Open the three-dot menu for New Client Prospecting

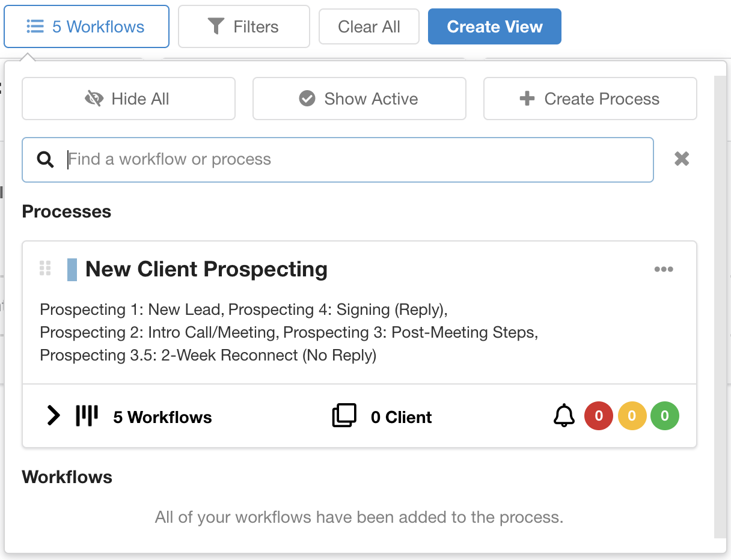pyautogui.click(x=664, y=269)
